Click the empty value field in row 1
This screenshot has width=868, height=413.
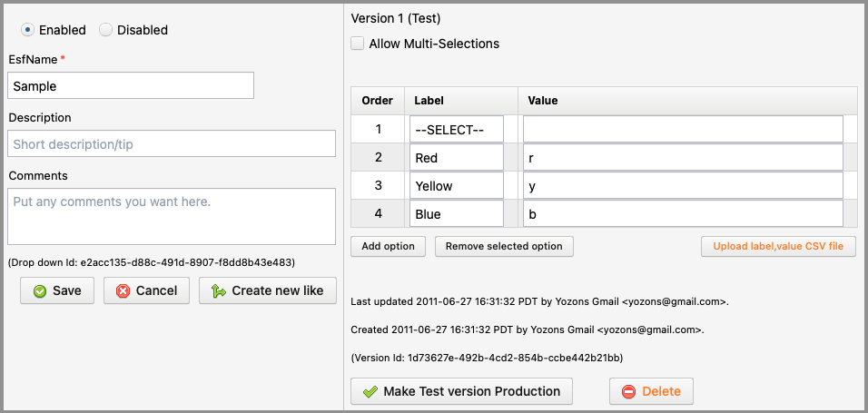click(x=683, y=130)
